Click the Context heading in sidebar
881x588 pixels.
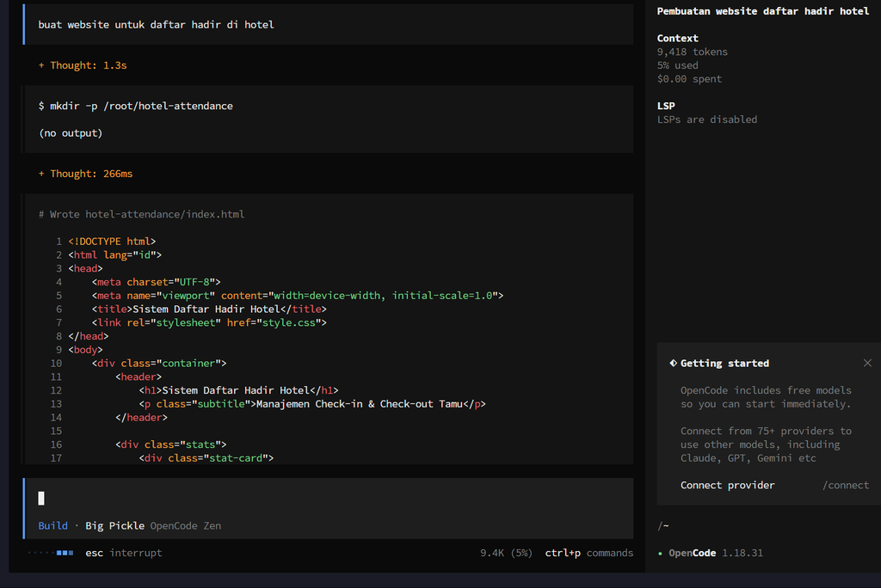click(x=678, y=38)
